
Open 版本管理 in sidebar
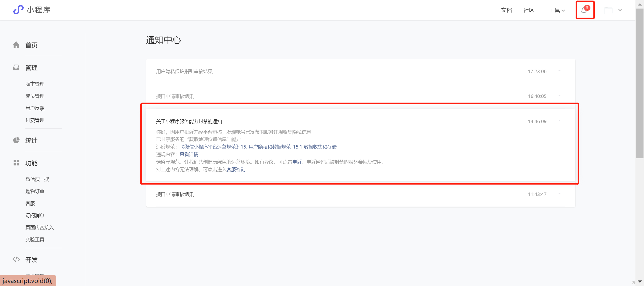[x=35, y=84]
